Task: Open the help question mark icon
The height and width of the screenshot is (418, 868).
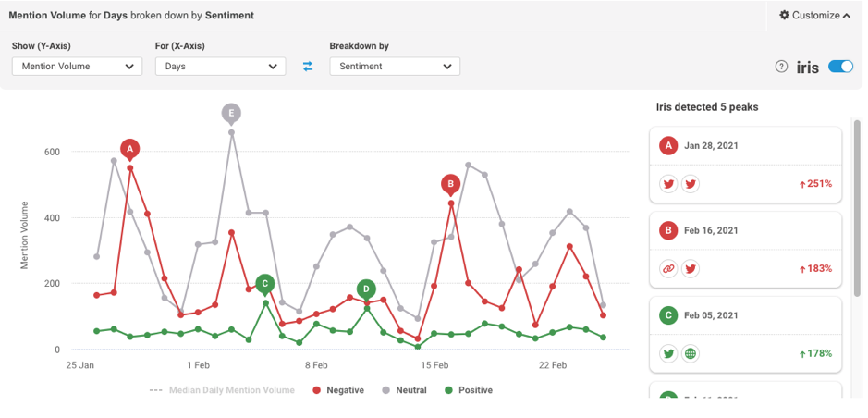Action: (781, 67)
